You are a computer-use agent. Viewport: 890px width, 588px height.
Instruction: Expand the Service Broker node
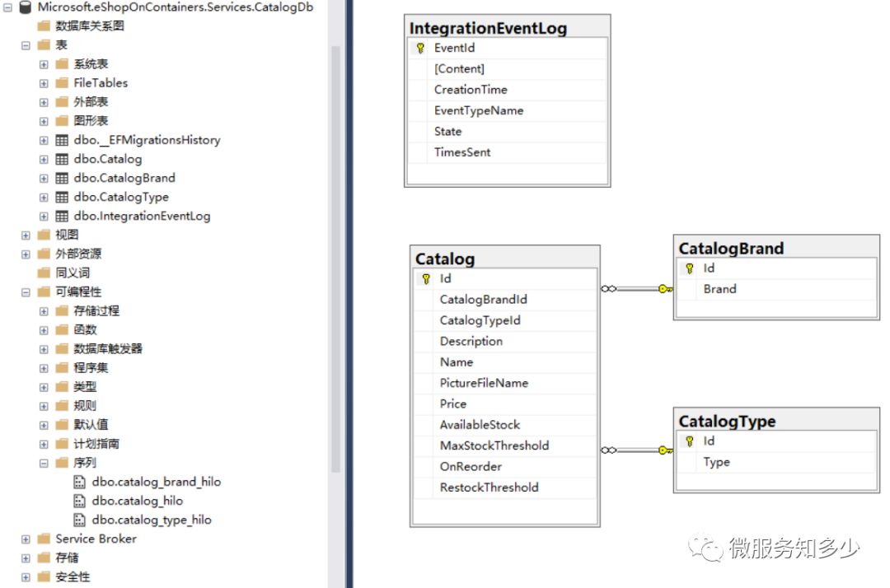[x=26, y=539]
